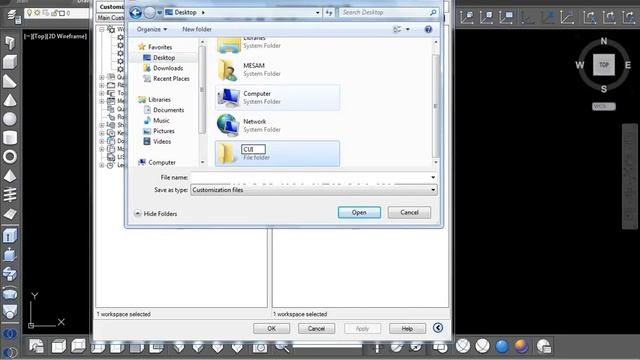
Task: Expand the Toolbars tree node in CUI window
Action: coord(102,93)
